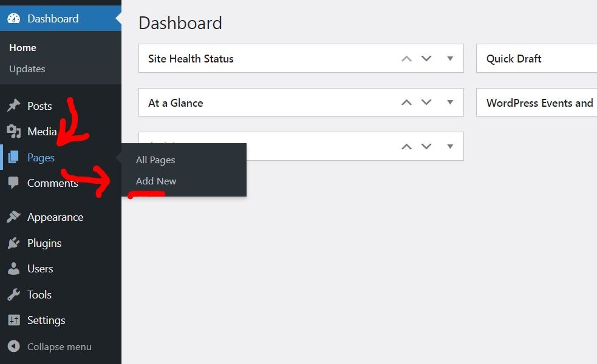The height and width of the screenshot is (364, 597).
Task: Select the Appearance paintbrush icon
Action: [x=14, y=217]
